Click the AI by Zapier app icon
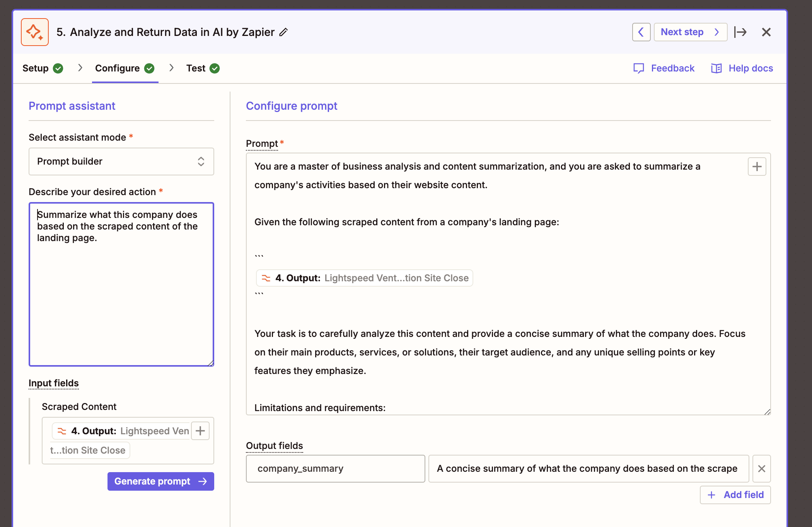Viewport: 812px width, 527px height. [x=35, y=32]
